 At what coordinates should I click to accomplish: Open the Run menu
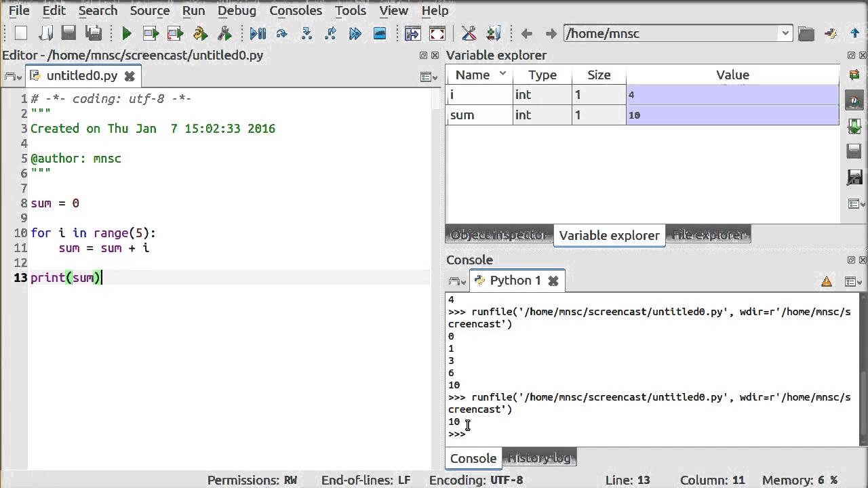point(193,10)
